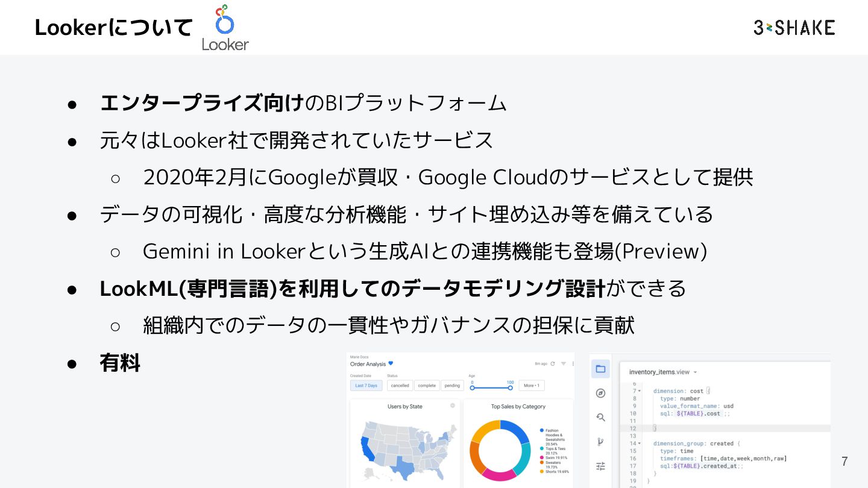
Task: Click California on the Users map
Action: click(366, 449)
